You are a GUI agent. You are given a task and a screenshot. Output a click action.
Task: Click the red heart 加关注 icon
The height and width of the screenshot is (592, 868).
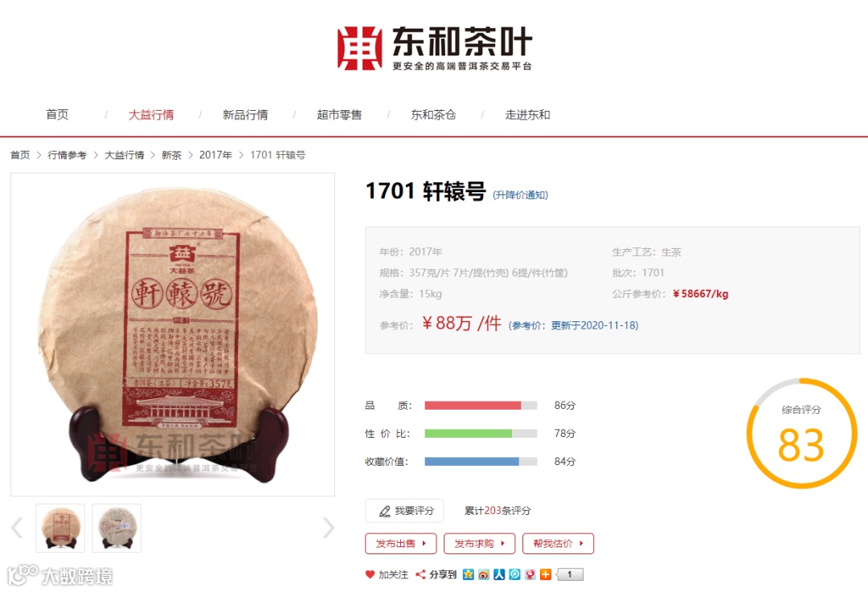pyautogui.click(x=370, y=574)
